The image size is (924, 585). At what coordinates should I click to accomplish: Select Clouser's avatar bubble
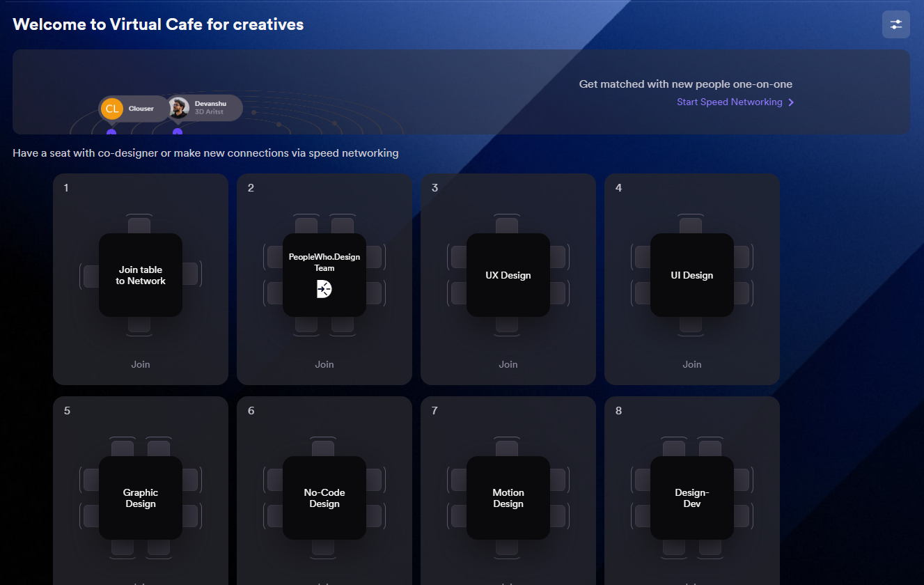(111, 109)
